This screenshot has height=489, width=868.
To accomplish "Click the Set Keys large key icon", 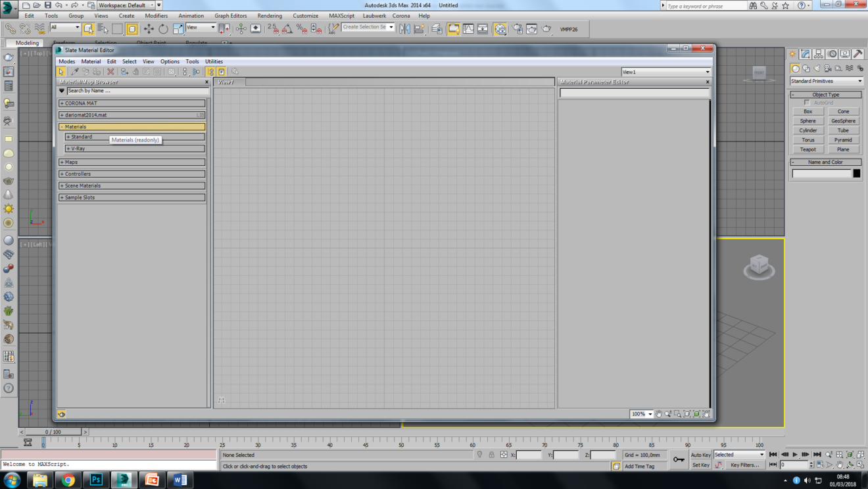I will coord(679,459).
